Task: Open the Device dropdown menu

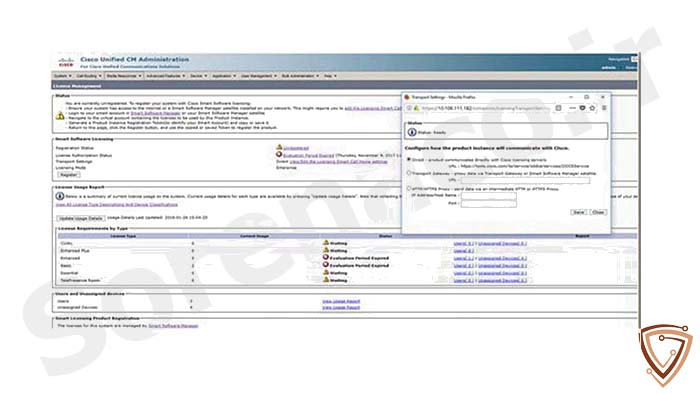Action: point(198,76)
